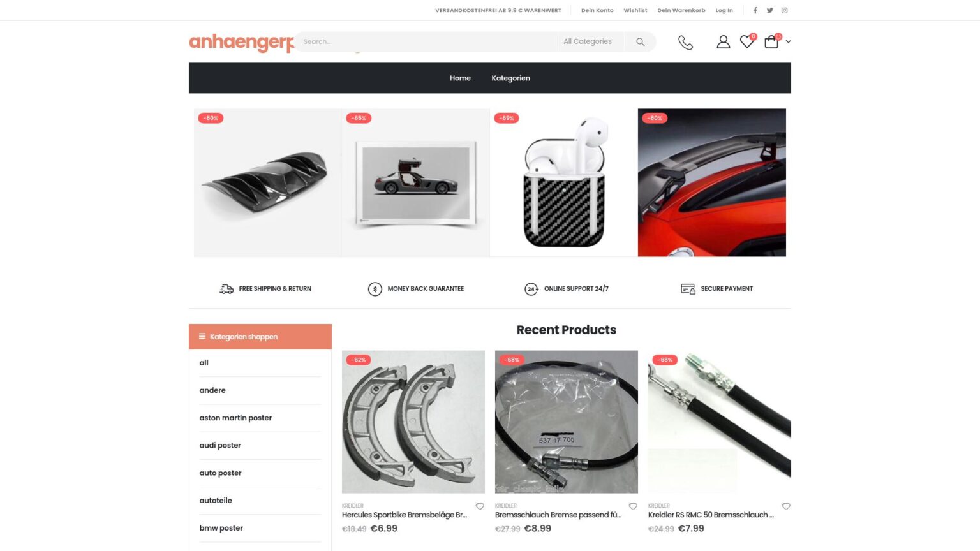This screenshot has width=980, height=551.
Task: Toggle wishlist heart on Hercules Sportbike Bremsbeläge
Action: pyautogui.click(x=480, y=506)
